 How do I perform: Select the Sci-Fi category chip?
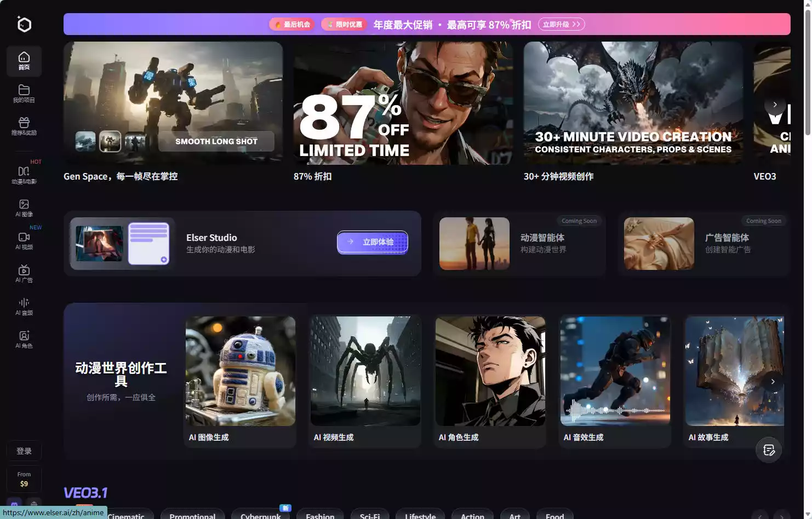pyautogui.click(x=370, y=516)
